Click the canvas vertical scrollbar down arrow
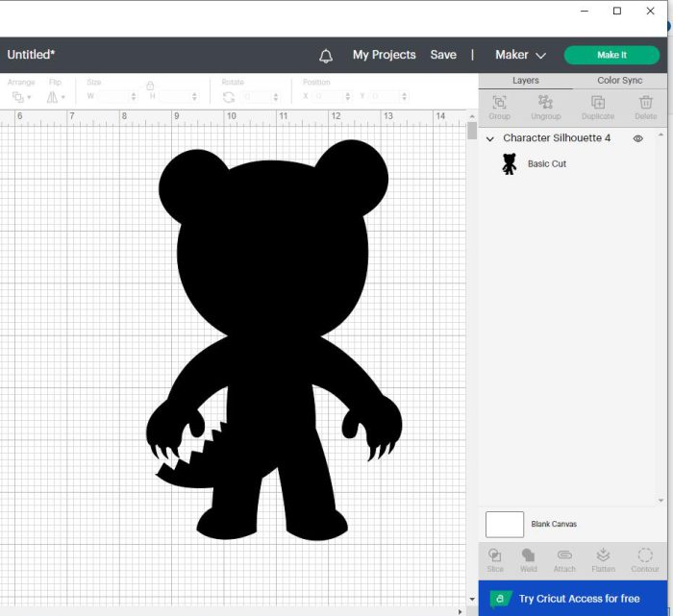Image resolution: width=673 pixels, height=616 pixels. pyautogui.click(x=472, y=599)
